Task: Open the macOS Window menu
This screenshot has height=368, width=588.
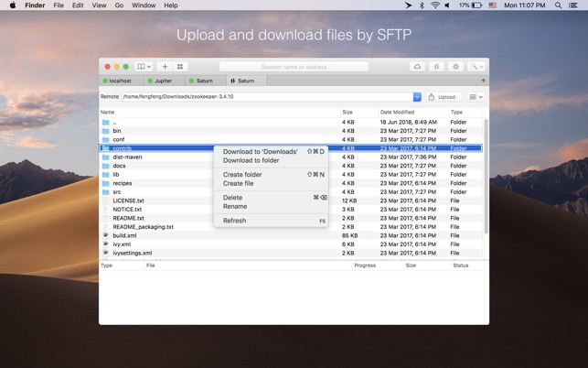Action: click(x=144, y=5)
